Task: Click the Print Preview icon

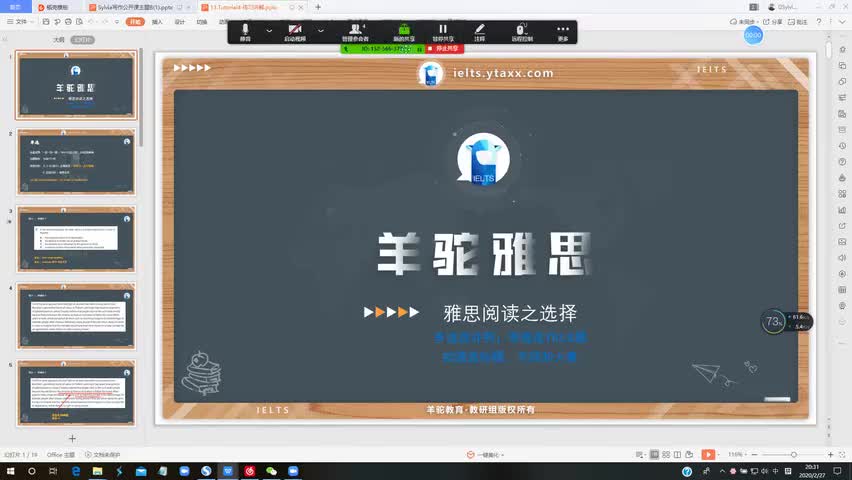Action: [x=79, y=22]
